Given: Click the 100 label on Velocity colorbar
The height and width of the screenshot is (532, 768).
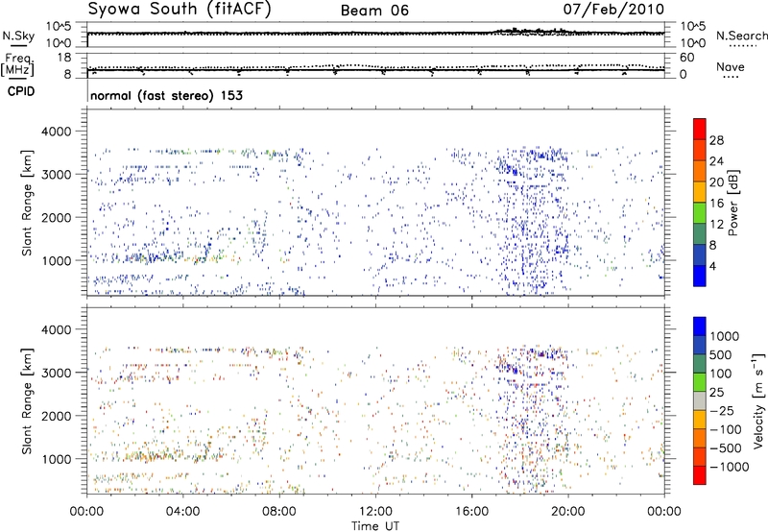Looking at the screenshot, I should (x=721, y=374).
